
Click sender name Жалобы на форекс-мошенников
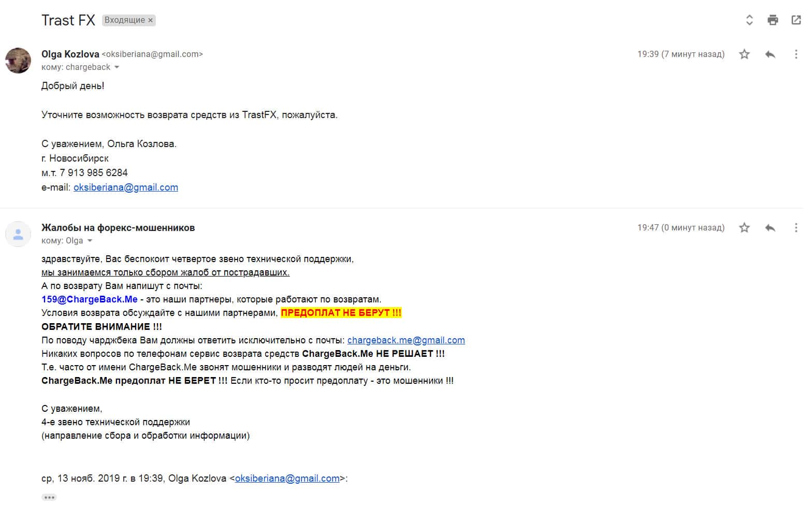tap(118, 228)
